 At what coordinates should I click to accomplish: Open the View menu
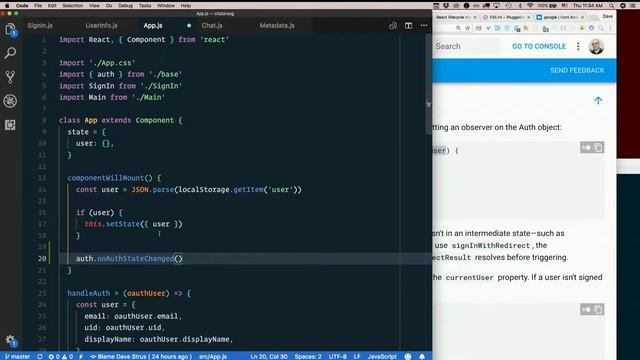pos(94,6)
